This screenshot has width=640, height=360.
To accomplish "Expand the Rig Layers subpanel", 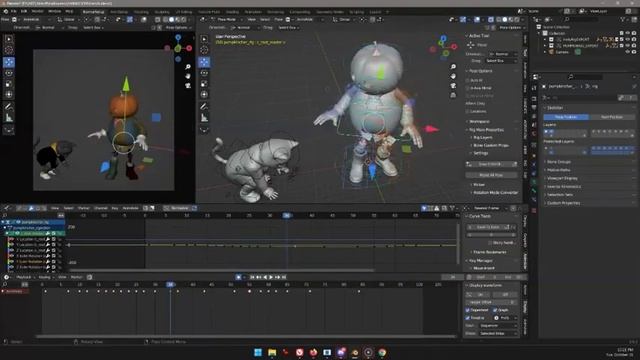I will pos(482,138).
